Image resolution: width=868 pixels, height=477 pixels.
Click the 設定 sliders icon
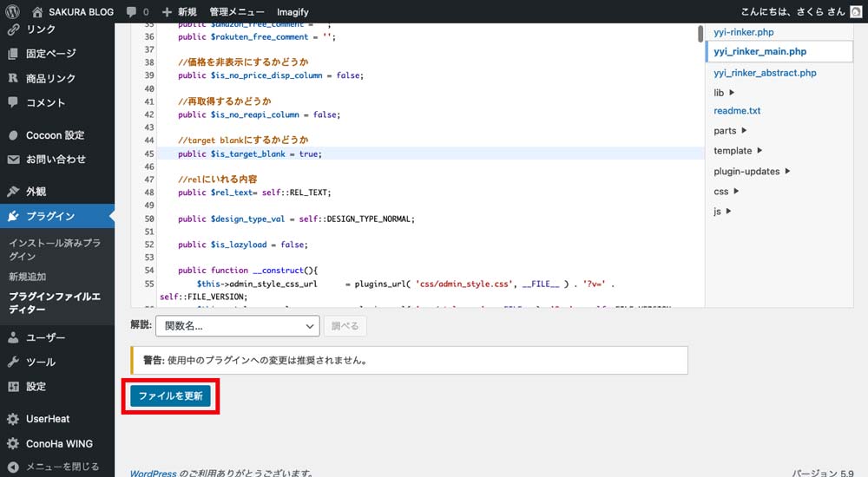[x=13, y=386]
